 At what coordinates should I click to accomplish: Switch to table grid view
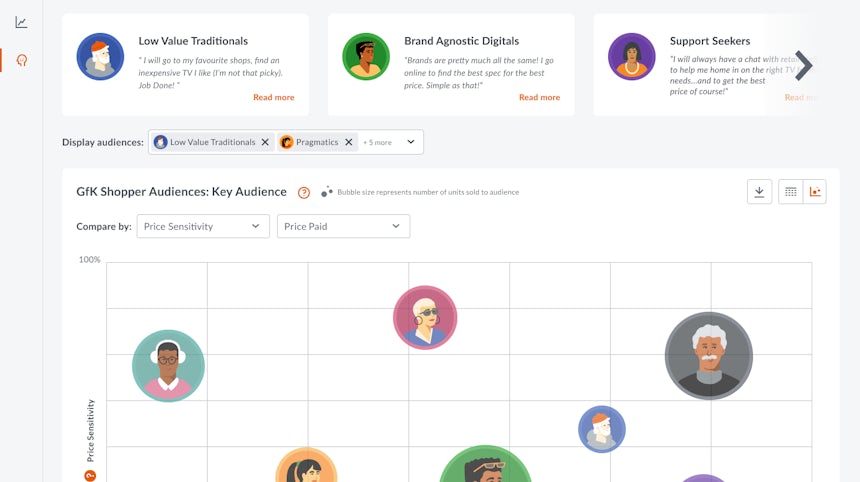[x=790, y=192]
